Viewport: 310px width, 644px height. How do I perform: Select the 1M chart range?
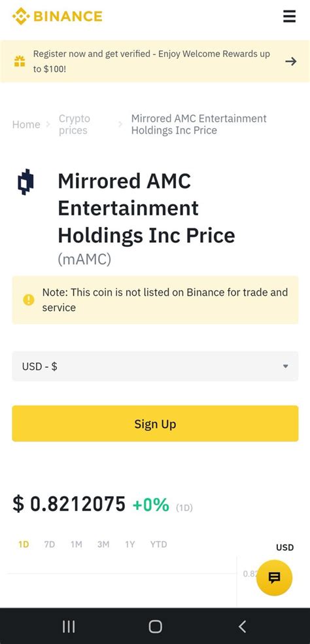pyautogui.click(x=77, y=545)
